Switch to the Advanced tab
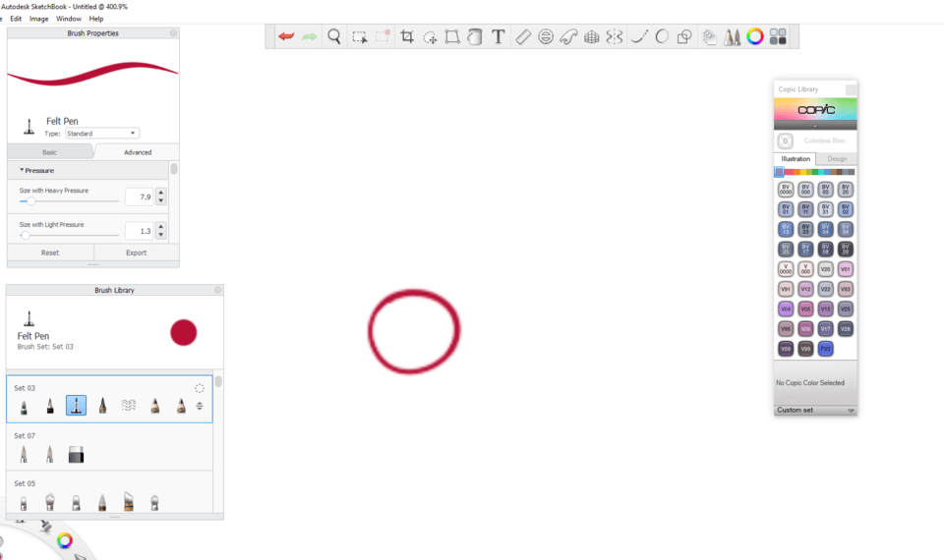This screenshot has width=944, height=560. (x=138, y=152)
